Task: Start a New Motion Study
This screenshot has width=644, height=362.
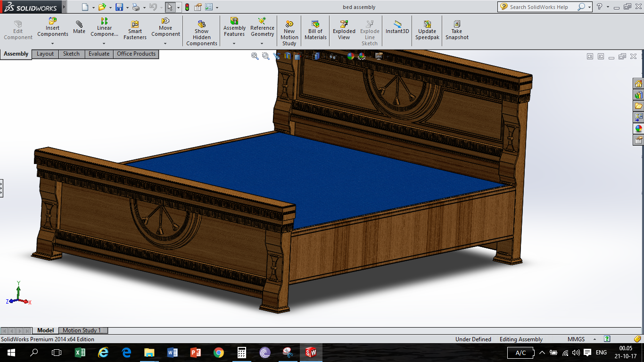Action: click(x=289, y=33)
